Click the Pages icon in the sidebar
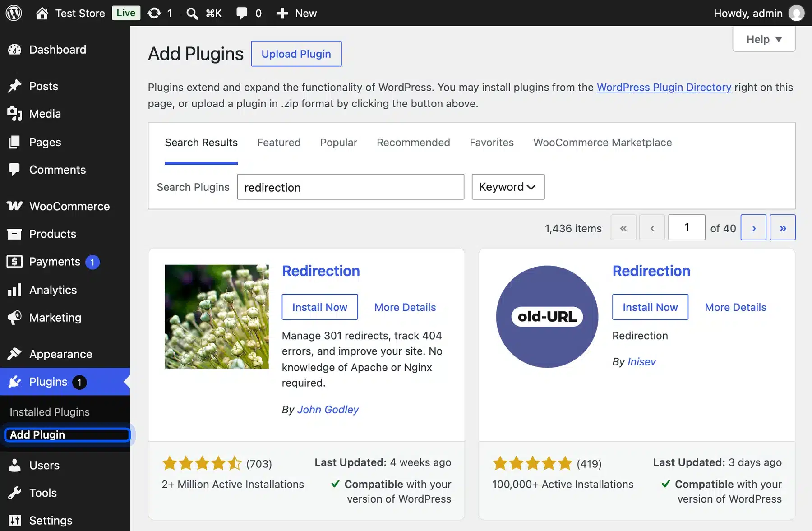Screen dimensions: 812x531 [14, 142]
